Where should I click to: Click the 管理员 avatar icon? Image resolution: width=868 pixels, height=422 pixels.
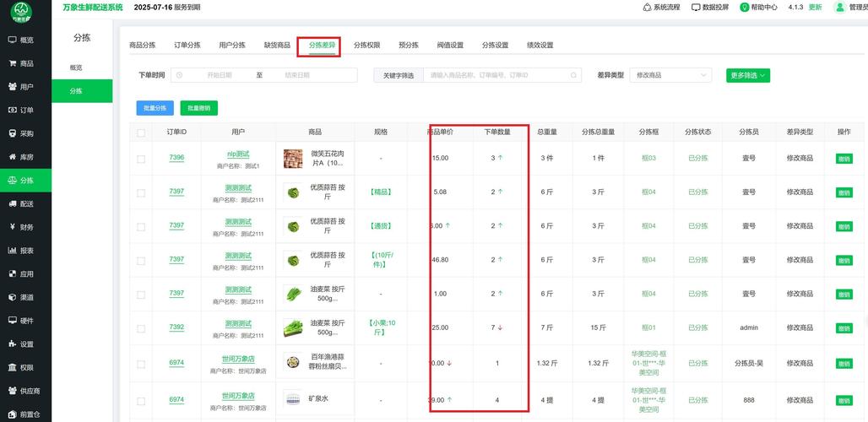click(840, 8)
